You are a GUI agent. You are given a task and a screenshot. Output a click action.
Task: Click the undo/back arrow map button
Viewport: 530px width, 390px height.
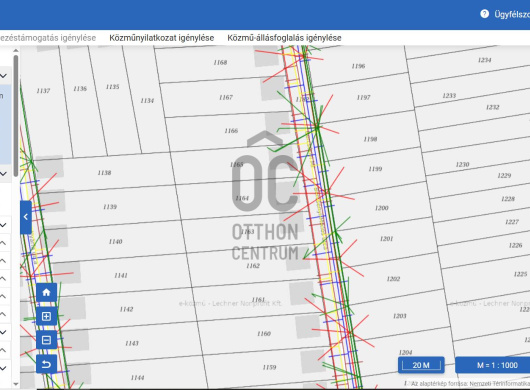tap(46, 364)
